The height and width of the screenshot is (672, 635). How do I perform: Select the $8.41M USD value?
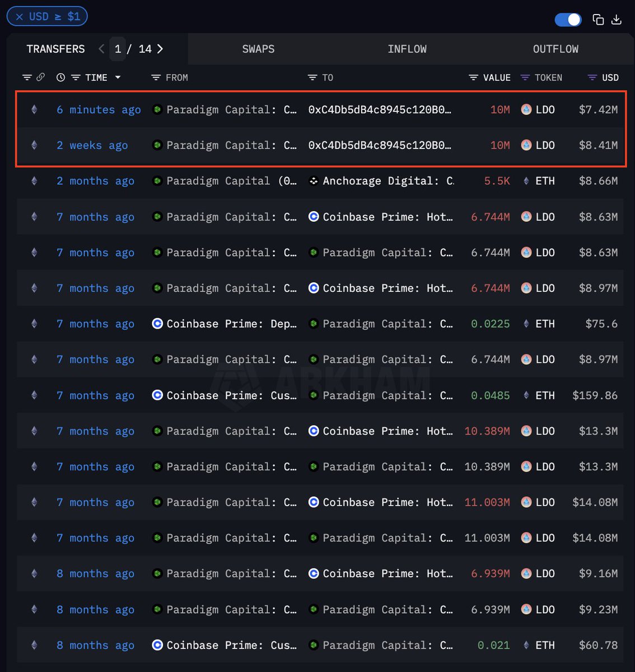pyautogui.click(x=598, y=146)
